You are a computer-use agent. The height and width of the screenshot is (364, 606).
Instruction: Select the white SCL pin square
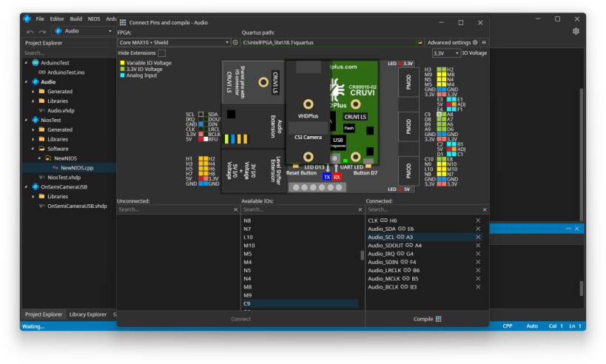click(201, 115)
